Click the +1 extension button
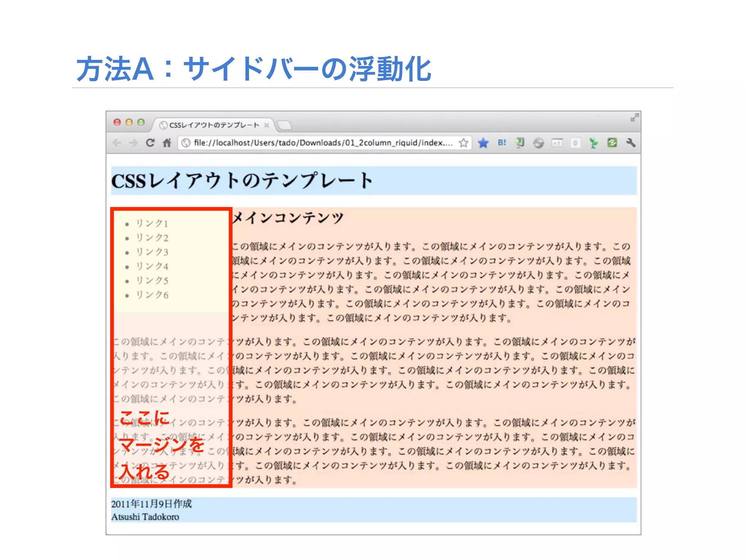The image size is (747, 560). 557,143
